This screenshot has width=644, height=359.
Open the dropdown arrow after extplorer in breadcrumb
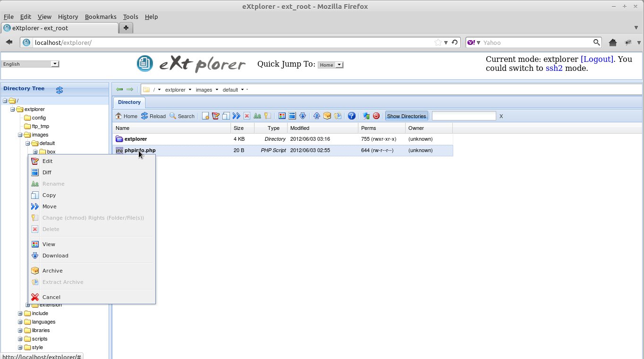190,90
